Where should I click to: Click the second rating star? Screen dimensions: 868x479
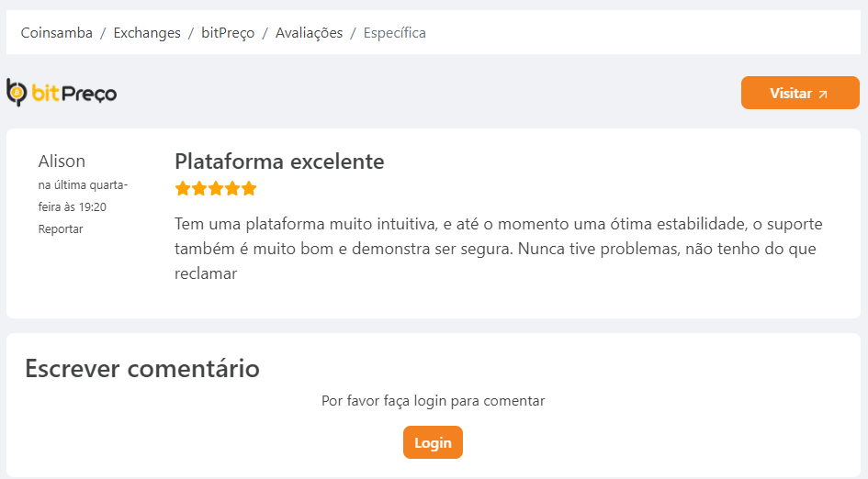pyautogui.click(x=199, y=189)
